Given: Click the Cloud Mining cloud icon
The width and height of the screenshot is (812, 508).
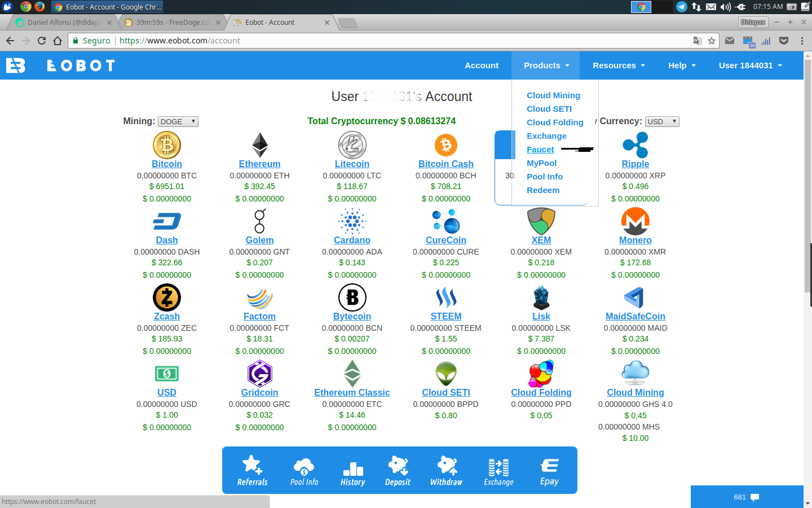Looking at the screenshot, I should 636,374.
